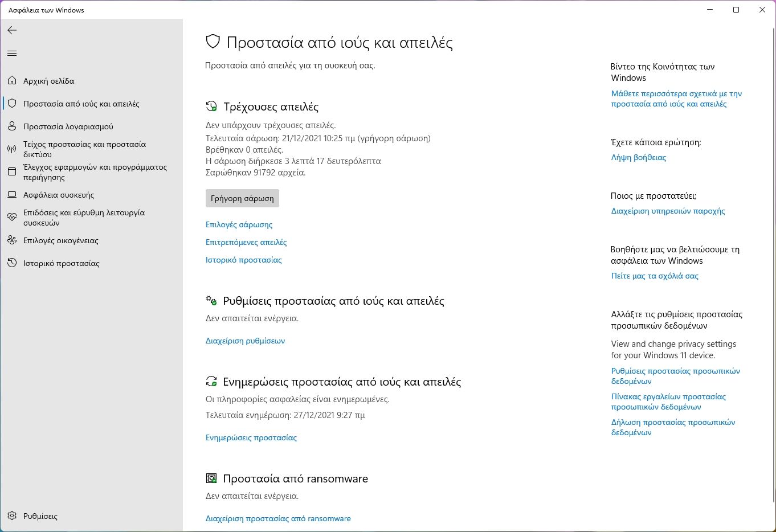Click the person icon for Προστασία λογαριασμού
This screenshot has height=532, width=776.
12,126
